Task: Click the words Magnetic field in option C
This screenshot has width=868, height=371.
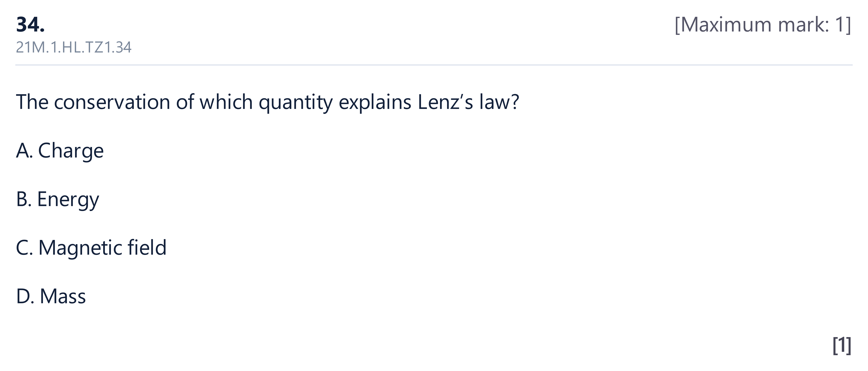Action: point(102,248)
